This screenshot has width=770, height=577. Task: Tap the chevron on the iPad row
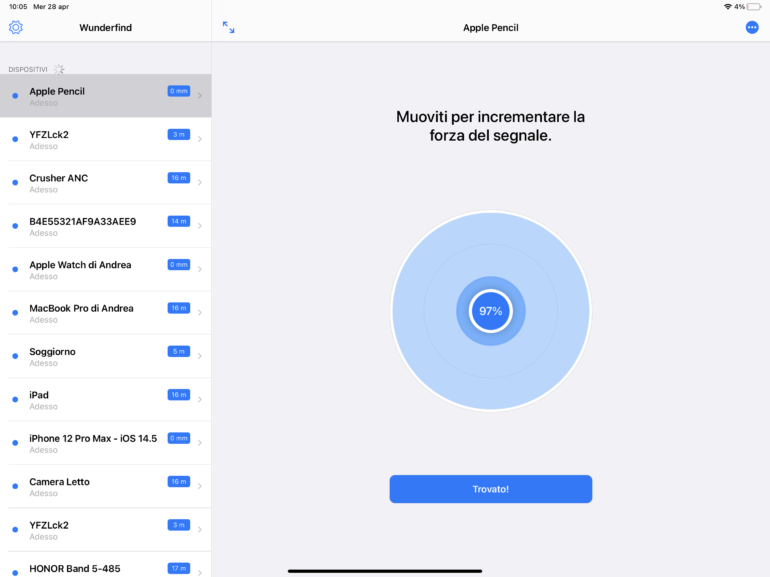(200, 399)
